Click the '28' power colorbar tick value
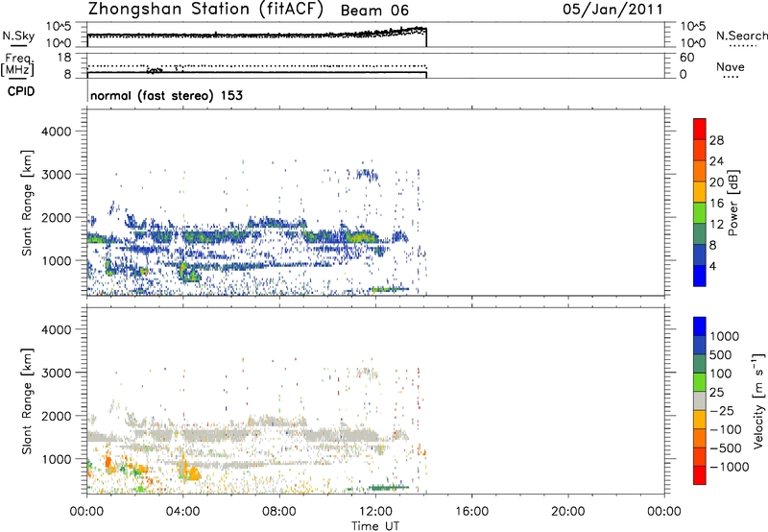This screenshot has height=532, width=768. [x=716, y=140]
